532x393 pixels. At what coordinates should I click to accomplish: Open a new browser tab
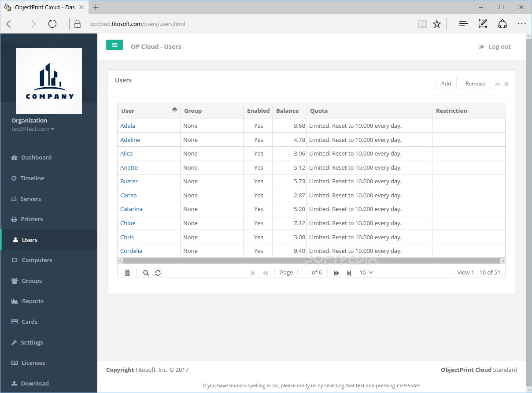tap(96, 7)
